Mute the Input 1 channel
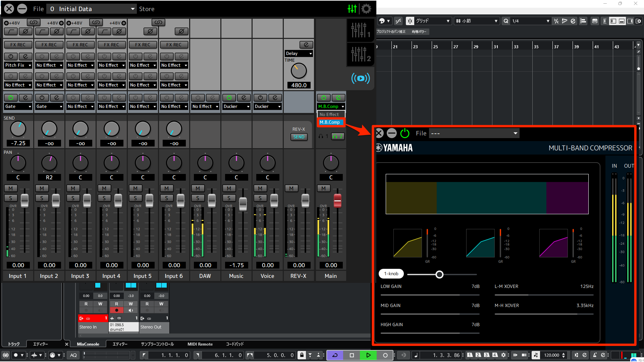 (x=11, y=188)
